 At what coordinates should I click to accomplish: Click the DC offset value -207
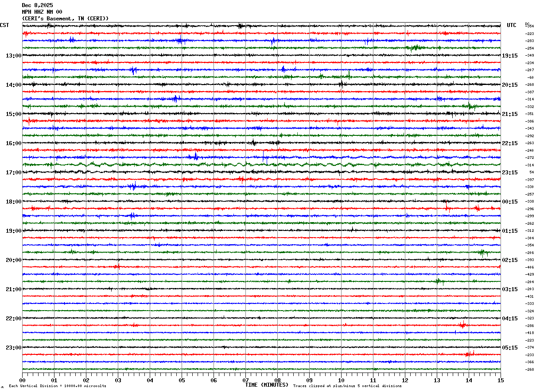529,70
